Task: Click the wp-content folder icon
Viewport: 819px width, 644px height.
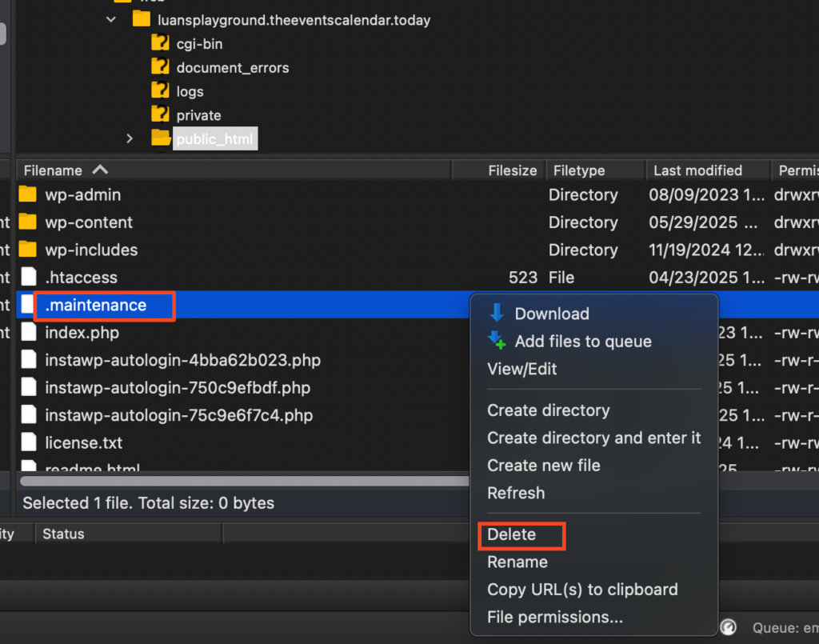Action: [28, 222]
